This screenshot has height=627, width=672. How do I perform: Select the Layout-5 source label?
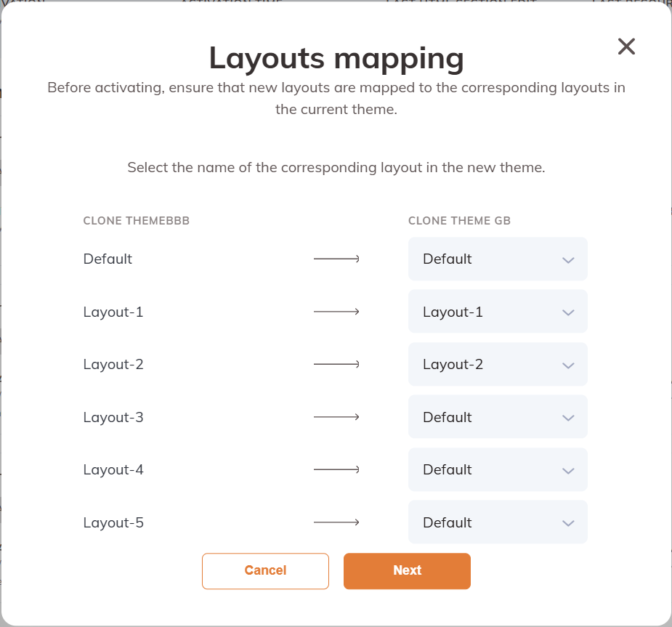click(113, 523)
